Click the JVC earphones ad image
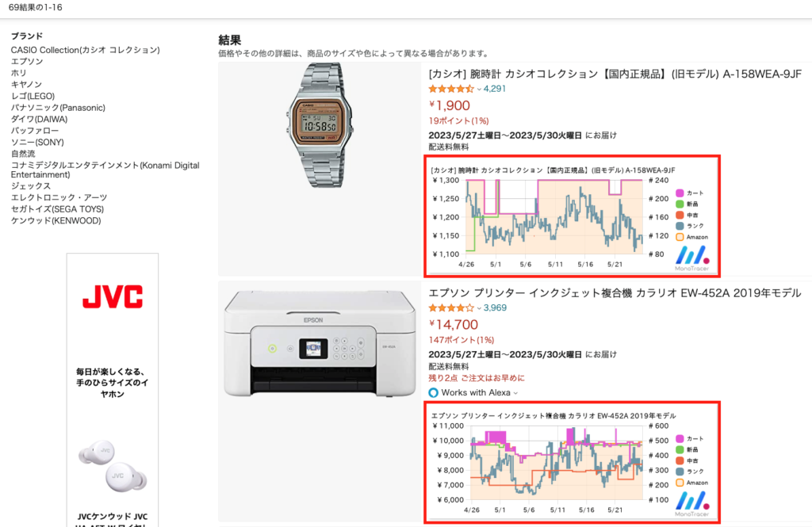Screen dimensions: 812x527 [113, 467]
